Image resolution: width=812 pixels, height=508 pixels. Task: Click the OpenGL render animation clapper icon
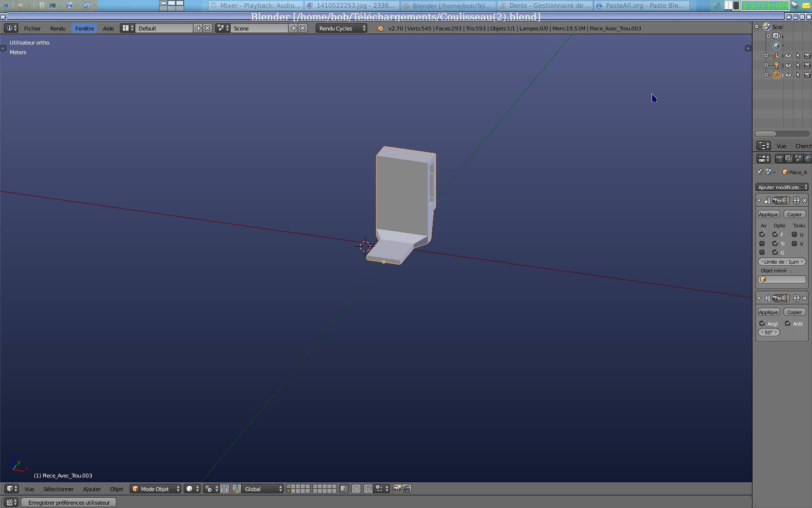(x=407, y=489)
